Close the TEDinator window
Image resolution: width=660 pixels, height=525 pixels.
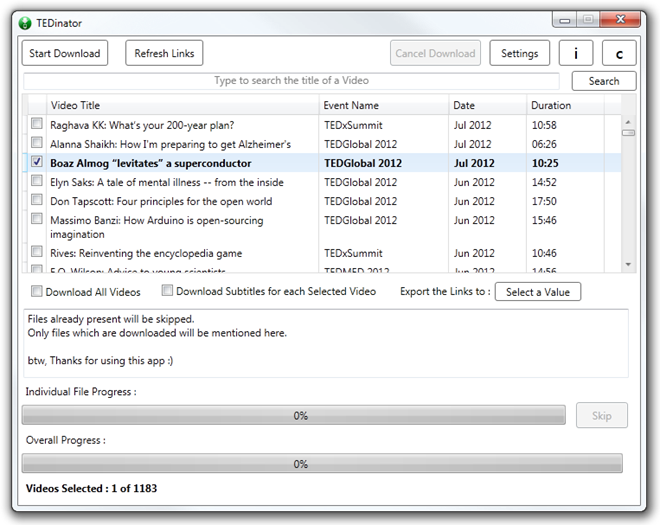pos(625,19)
